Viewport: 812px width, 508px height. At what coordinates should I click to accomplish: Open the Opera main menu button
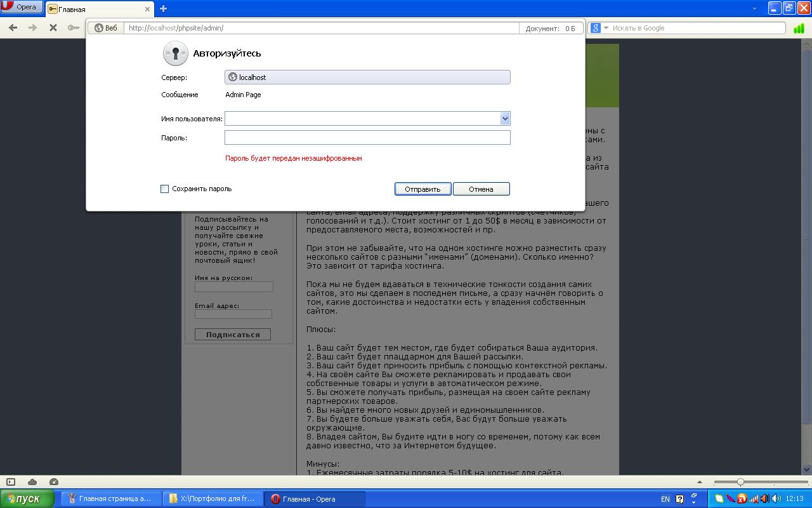point(22,7)
